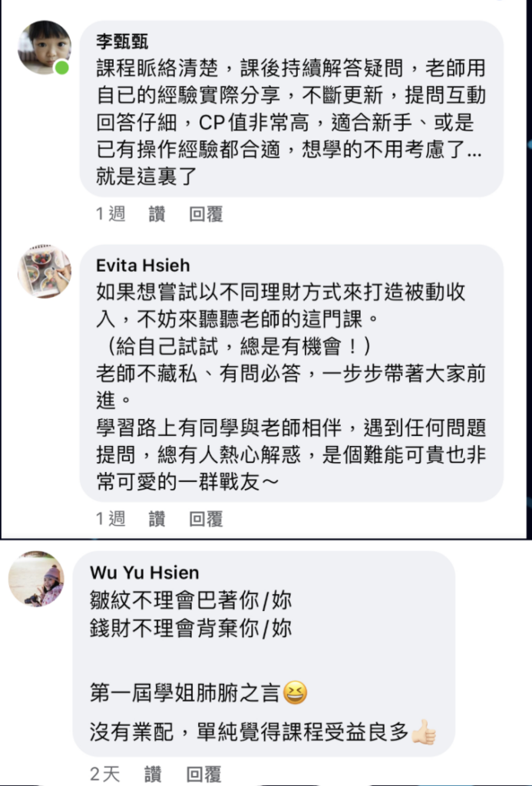The height and width of the screenshot is (786, 532).
Task: Open the 李甄甄 commenter name link
Action: (x=122, y=41)
